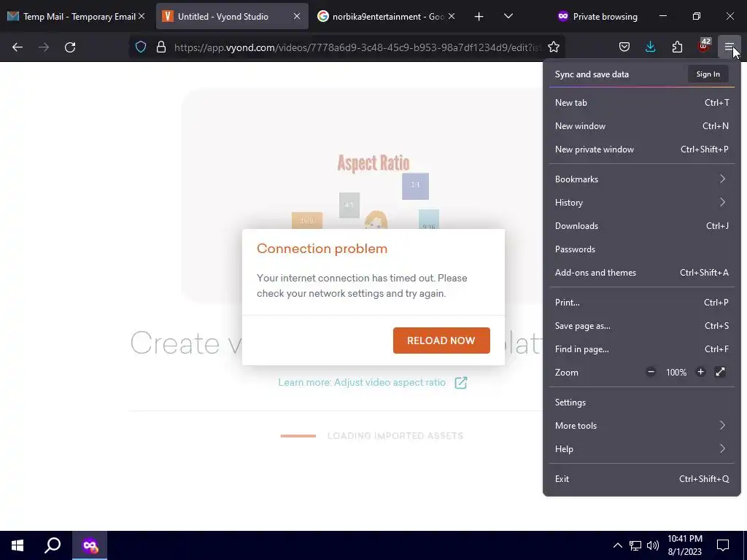Viewport: 747px width, 560px height.
Task: Click the external link icon beside Learn more
Action: [x=461, y=383]
